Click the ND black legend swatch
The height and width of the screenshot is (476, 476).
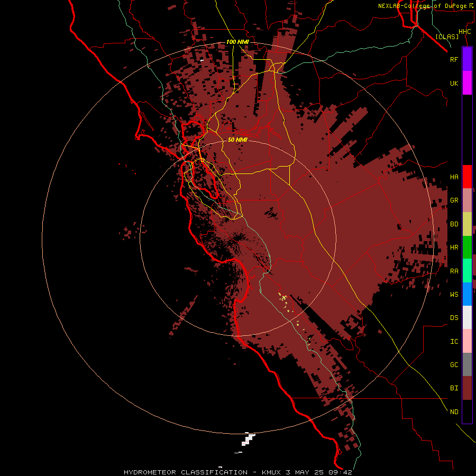[x=467, y=411]
